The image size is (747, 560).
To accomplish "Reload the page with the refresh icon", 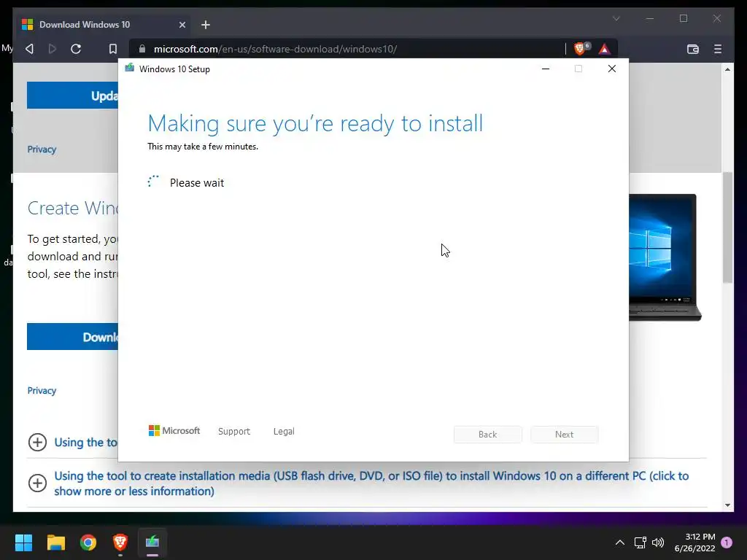I will pos(76,49).
